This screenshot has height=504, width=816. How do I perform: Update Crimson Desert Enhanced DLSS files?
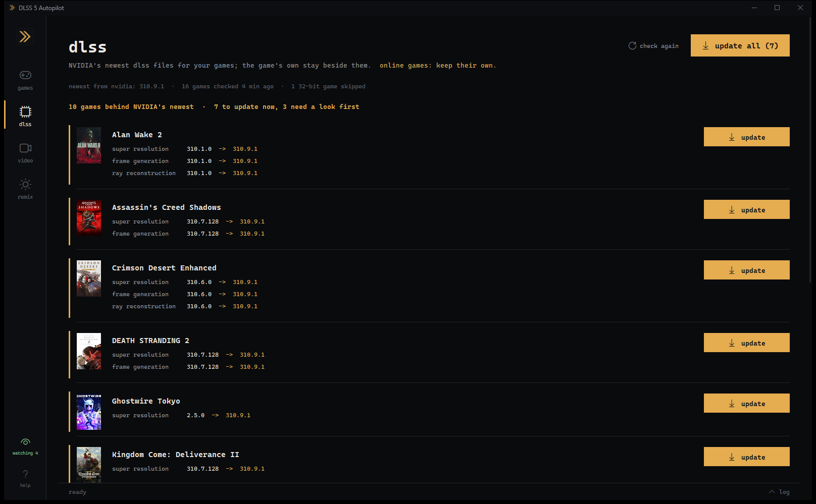tap(747, 270)
